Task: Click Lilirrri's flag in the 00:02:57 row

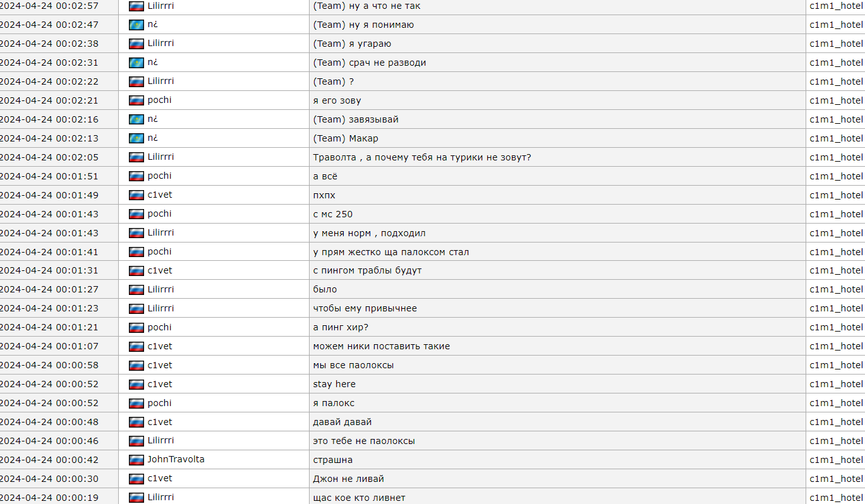Action: coord(136,6)
